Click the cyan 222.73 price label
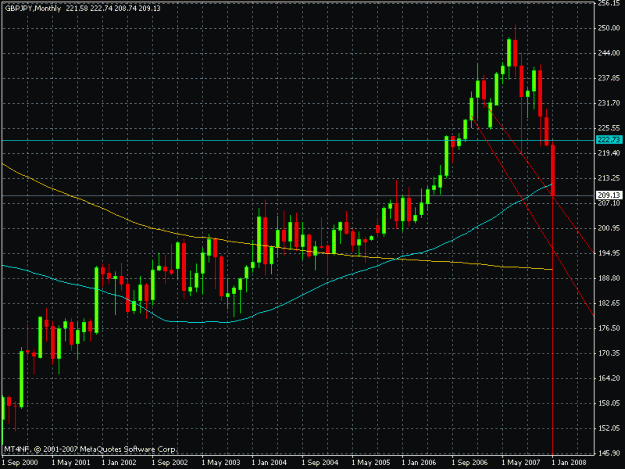 click(x=609, y=139)
